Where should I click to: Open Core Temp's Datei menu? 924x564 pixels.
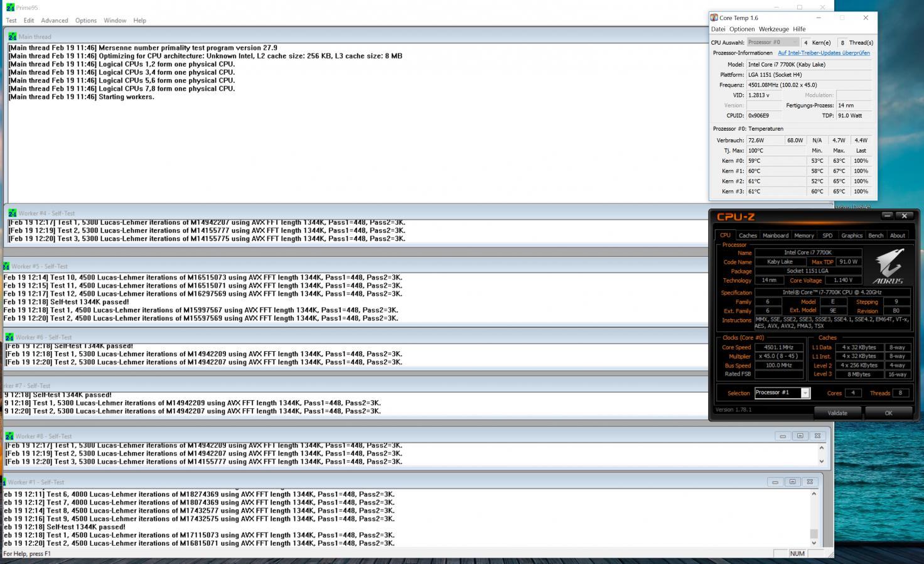(718, 29)
